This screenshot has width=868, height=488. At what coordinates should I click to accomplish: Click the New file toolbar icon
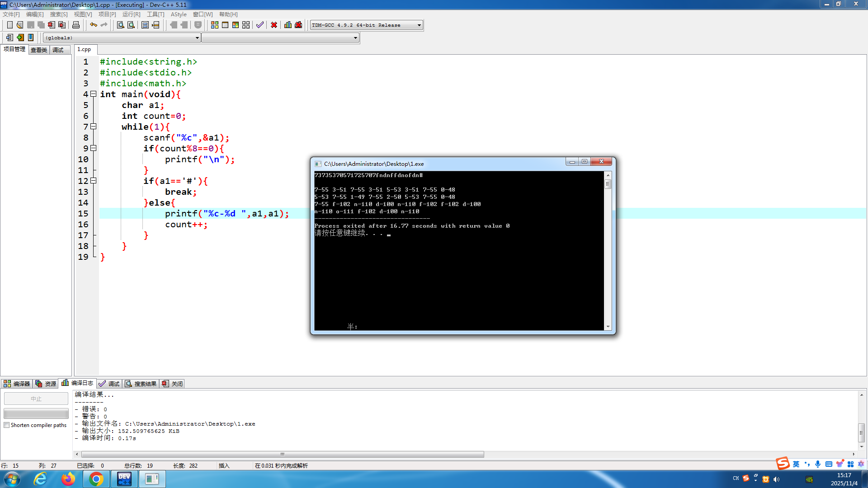pos(9,25)
